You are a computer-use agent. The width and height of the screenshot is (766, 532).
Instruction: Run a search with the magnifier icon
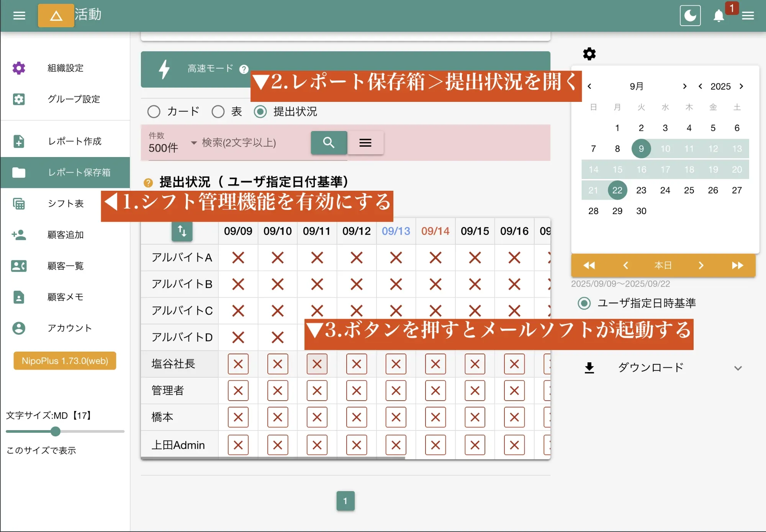point(329,142)
